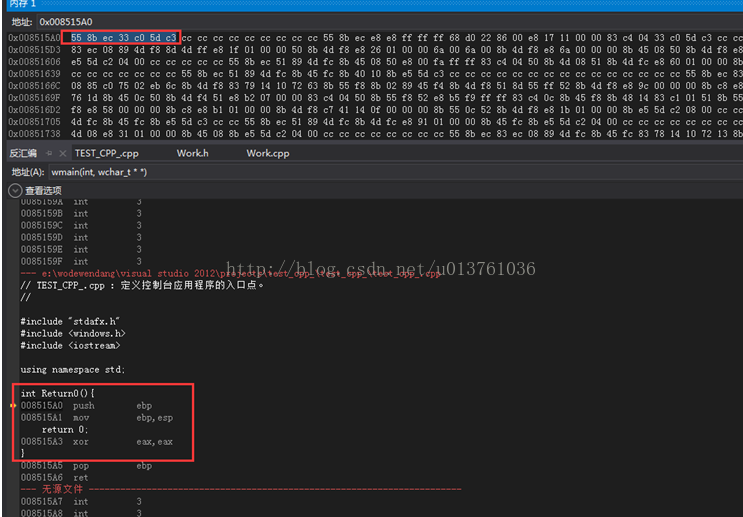Click the int Return0(){ source line
This screenshot has width=743, height=517.
click(57, 393)
